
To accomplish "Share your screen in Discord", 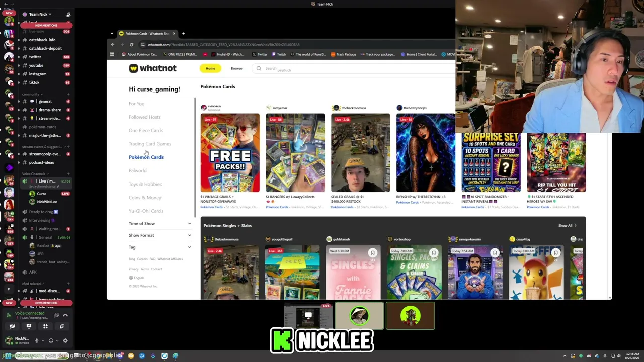I will (29, 326).
